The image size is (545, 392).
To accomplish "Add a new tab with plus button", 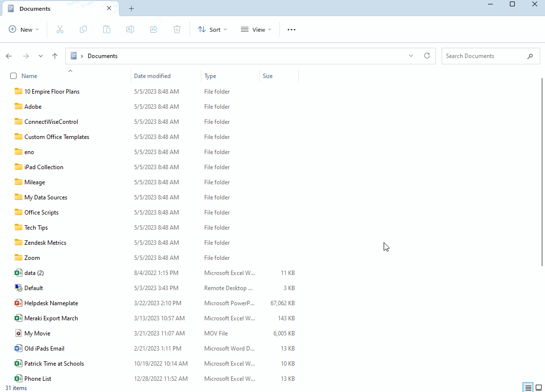I will [132, 9].
